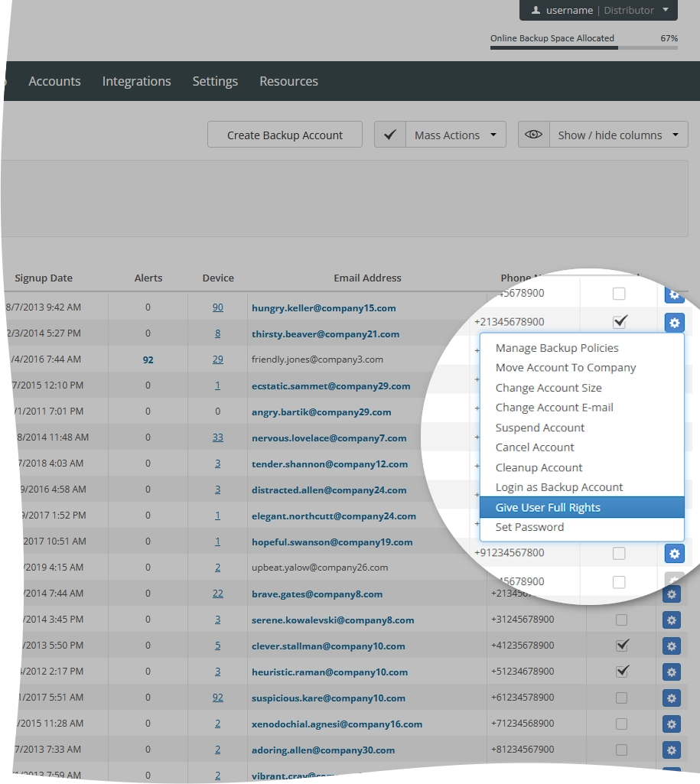Click alerts value 92
This screenshot has height=784, width=700.
(148, 360)
